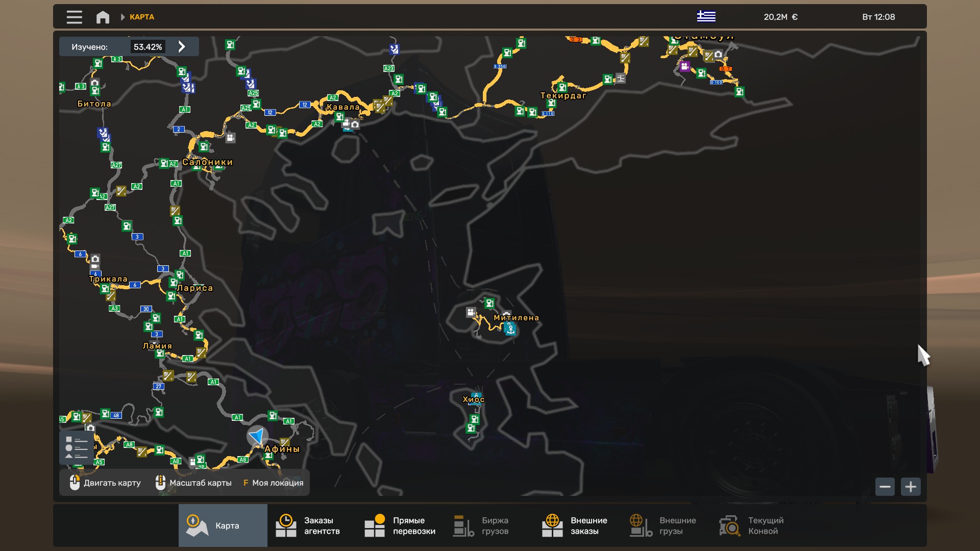The image size is (980, 551).
Task: Click the 20,2M € balance
Action: pos(780,17)
